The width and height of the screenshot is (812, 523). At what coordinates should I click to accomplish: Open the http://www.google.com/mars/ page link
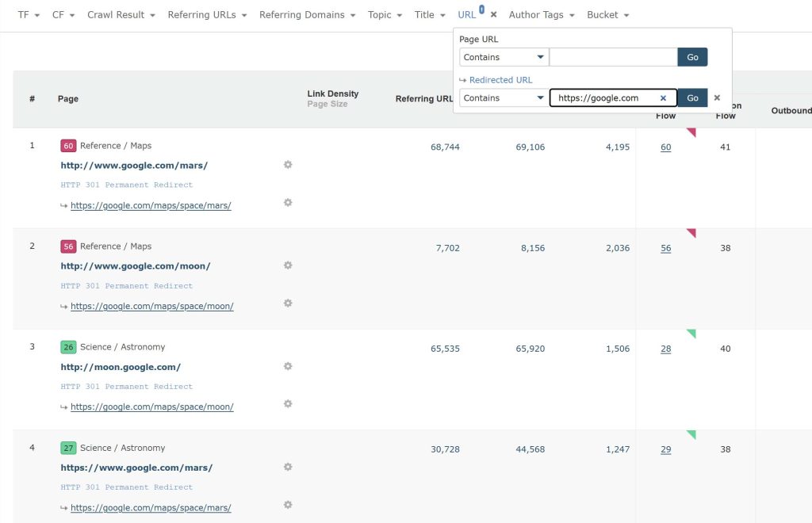(x=134, y=166)
